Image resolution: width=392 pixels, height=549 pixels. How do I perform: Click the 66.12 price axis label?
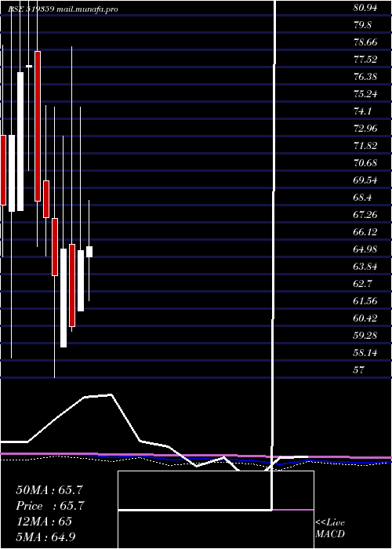(365, 232)
